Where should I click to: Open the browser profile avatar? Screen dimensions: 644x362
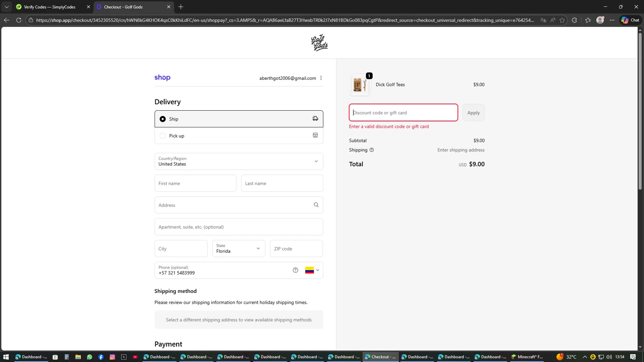coord(600,20)
